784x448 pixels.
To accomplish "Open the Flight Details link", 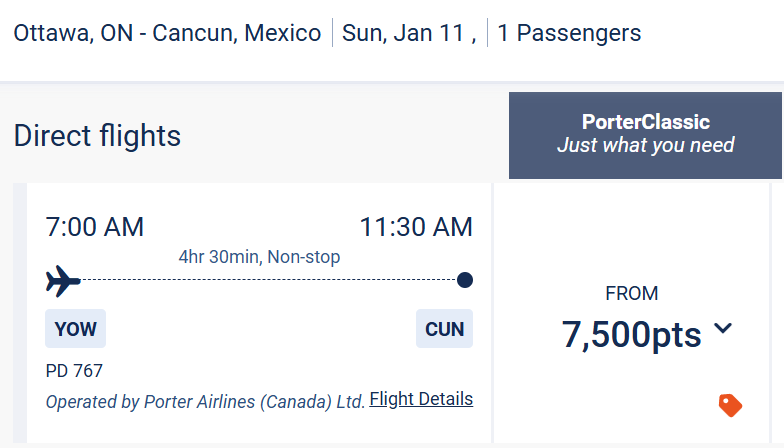I will pos(421,399).
